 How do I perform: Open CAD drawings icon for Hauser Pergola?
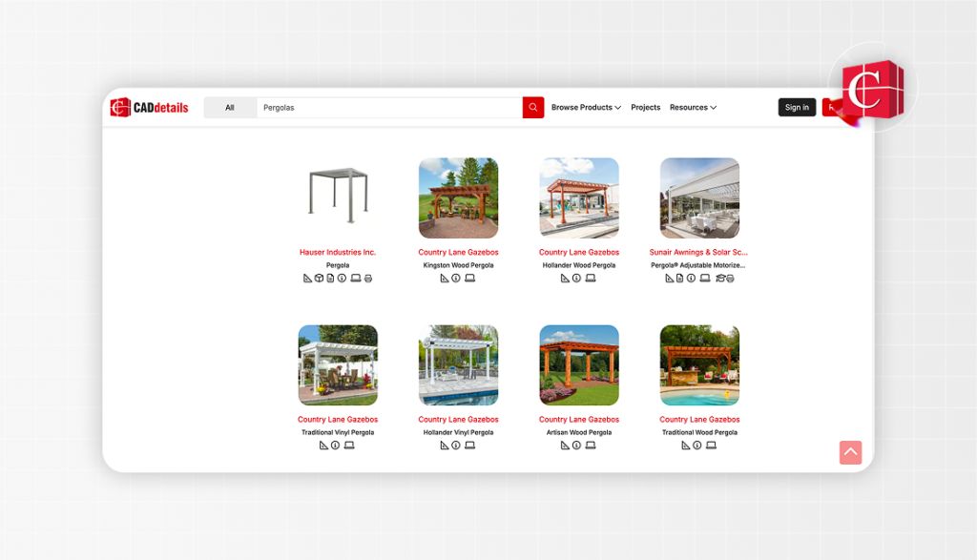coord(307,279)
